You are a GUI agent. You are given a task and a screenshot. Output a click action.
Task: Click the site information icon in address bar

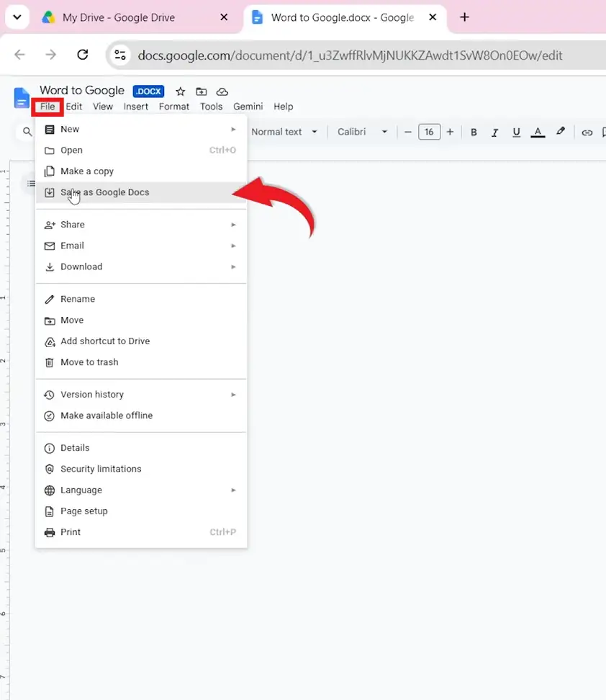[120, 55]
